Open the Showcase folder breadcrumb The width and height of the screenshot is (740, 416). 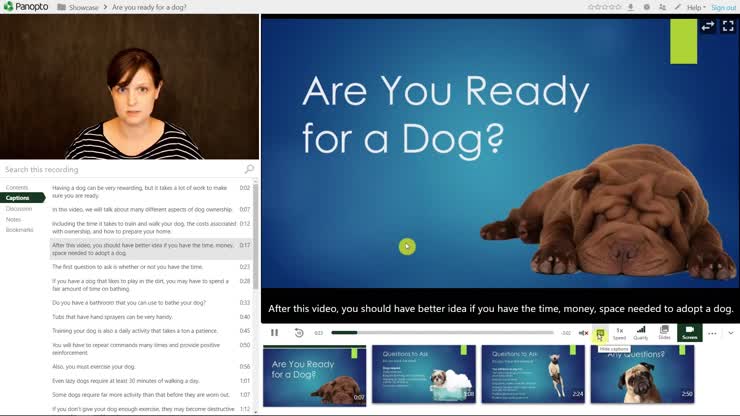click(78, 7)
